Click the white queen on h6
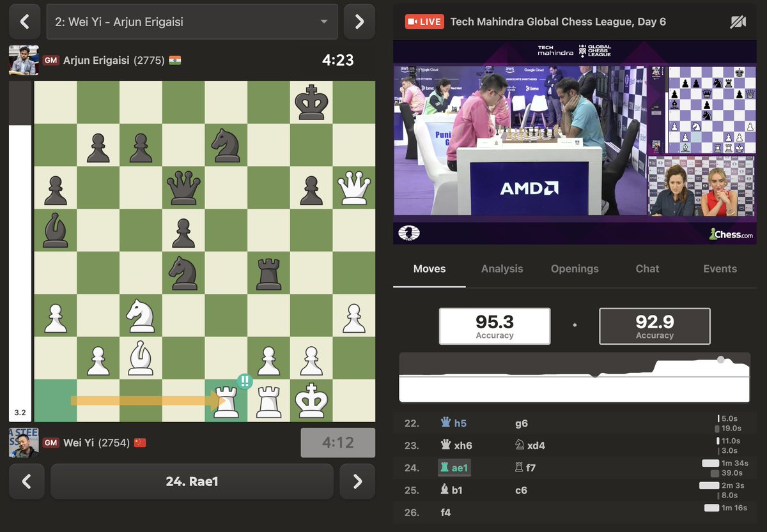This screenshot has width=767, height=532. coord(353,187)
